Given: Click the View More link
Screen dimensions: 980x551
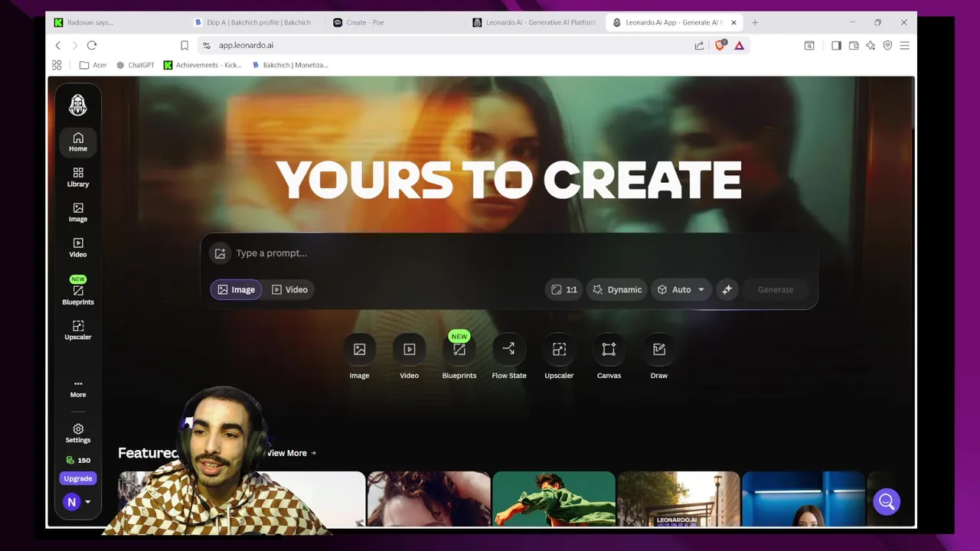Looking at the screenshot, I should 291,453.
